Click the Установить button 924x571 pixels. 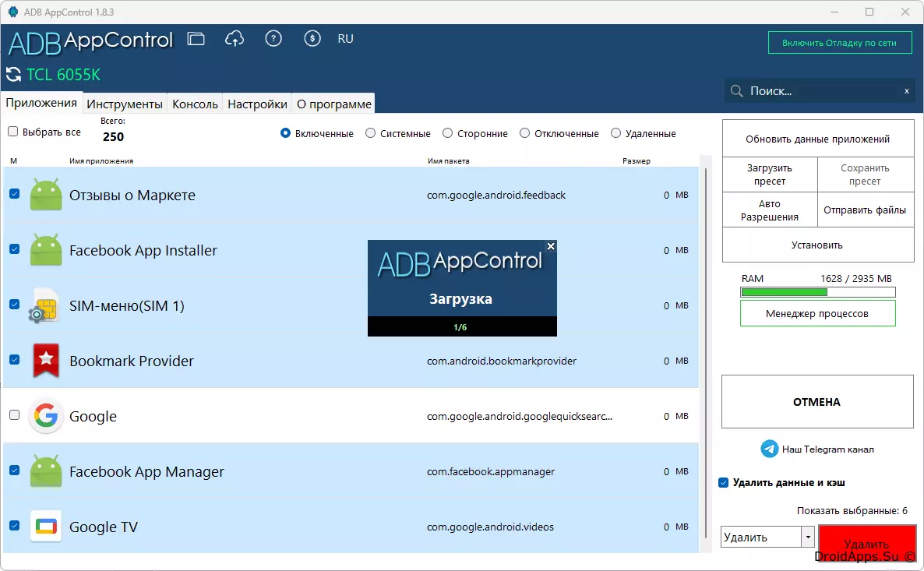[x=818, y=245]
